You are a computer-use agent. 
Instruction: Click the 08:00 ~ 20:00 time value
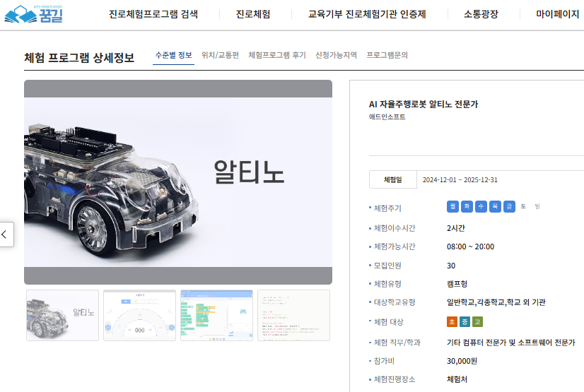pos(470,247)
